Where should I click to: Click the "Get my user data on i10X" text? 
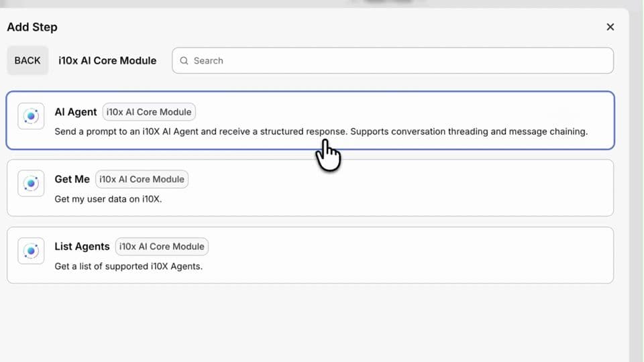[x=108, y=199]
